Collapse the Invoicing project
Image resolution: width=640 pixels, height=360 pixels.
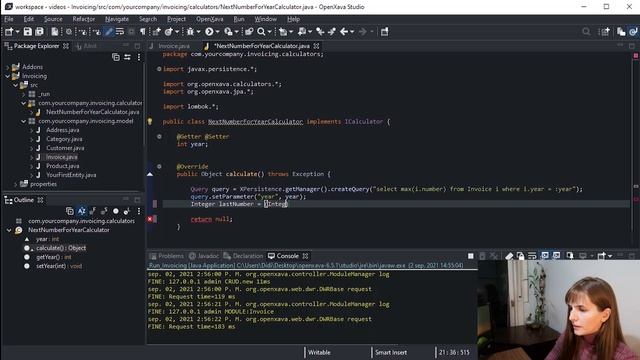[x=7, y=76]
